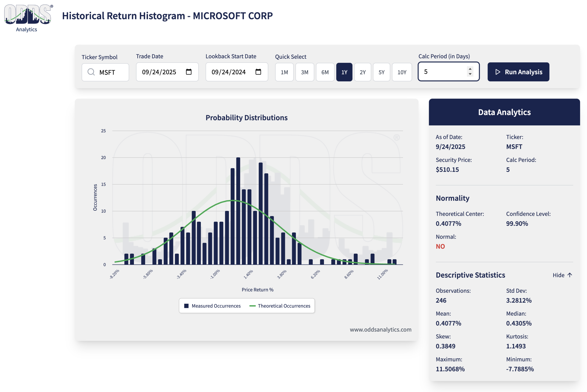587x392 pixels.
Task: Open the www.oddsanalytics.com link
Action: 380,329
